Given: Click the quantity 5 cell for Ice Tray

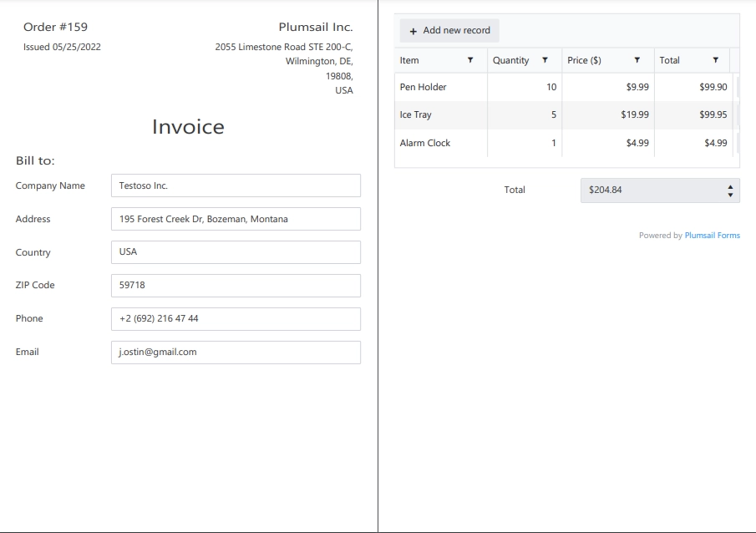Looking at the screenshot, I should click(x=525, y=114).
